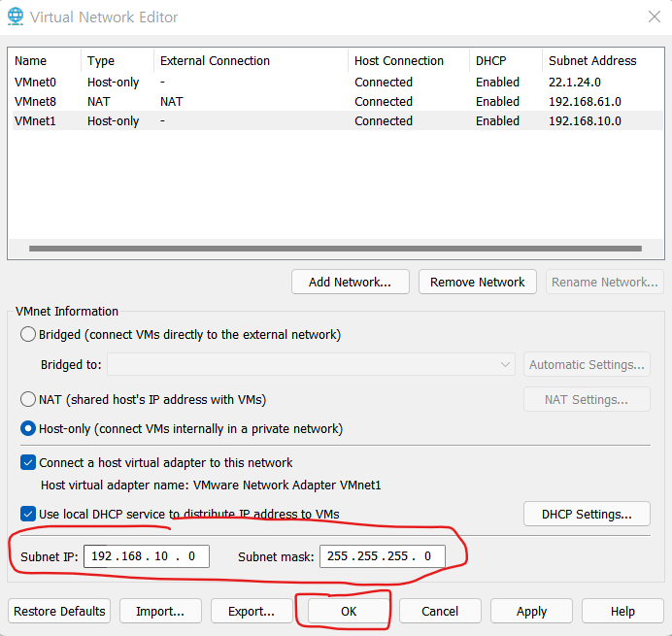The width and height of the screenshot is (672, 636).
Task: Open the Bridged to dropdown
Action: (311, 364)
